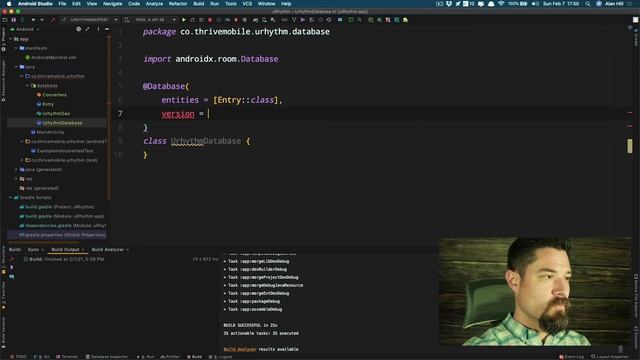
Task: Open UrhythmDao in the project tree
Action: click(53, 113)
